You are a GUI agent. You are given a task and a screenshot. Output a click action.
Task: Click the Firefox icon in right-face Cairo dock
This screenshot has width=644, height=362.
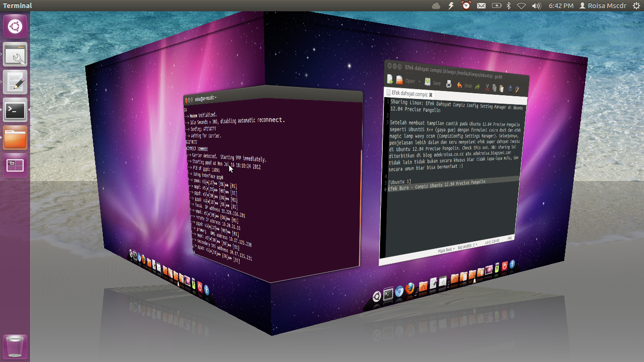(x=410, y=288)
